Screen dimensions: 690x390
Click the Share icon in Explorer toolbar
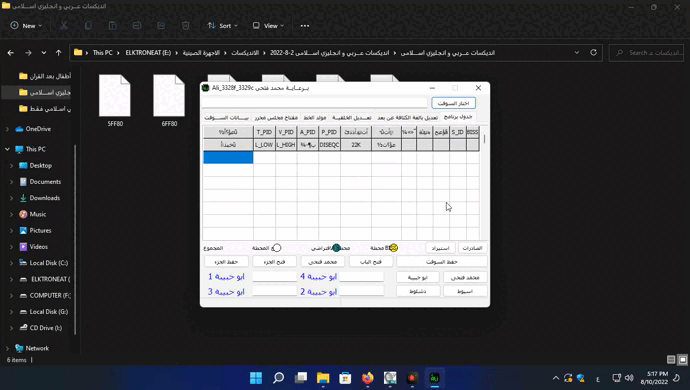coord(161,26)
